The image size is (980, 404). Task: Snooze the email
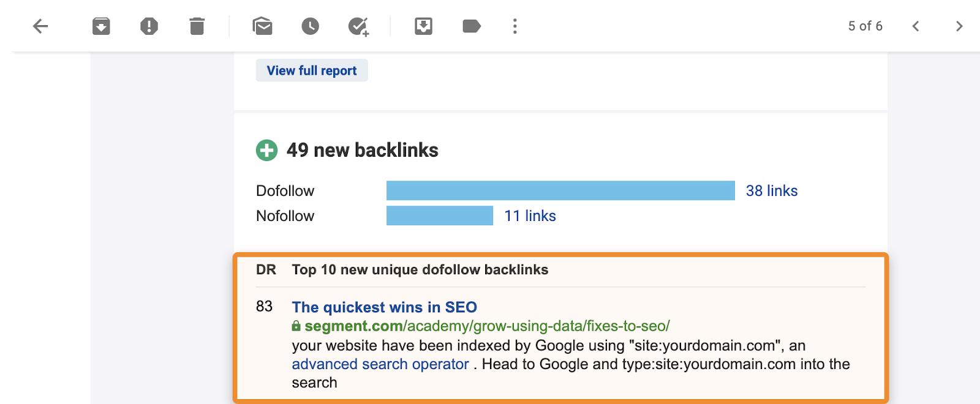pos(310,26)
